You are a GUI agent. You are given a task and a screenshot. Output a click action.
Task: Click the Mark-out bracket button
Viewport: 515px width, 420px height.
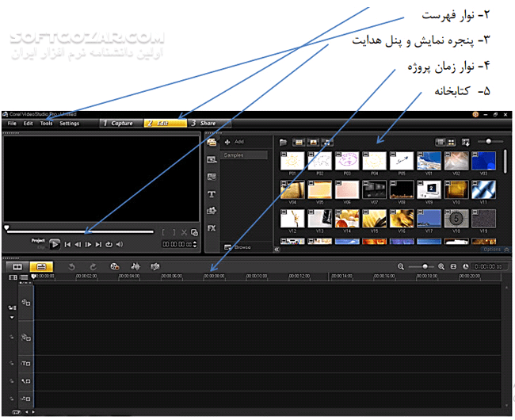coord(174,232)
